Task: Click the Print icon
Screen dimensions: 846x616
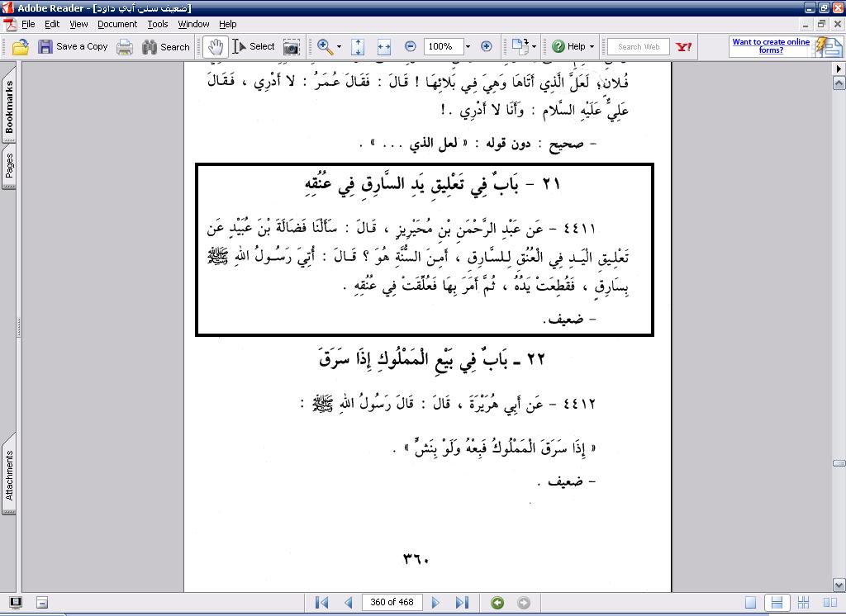Action: pyautogui.click(x=125, y=47)
